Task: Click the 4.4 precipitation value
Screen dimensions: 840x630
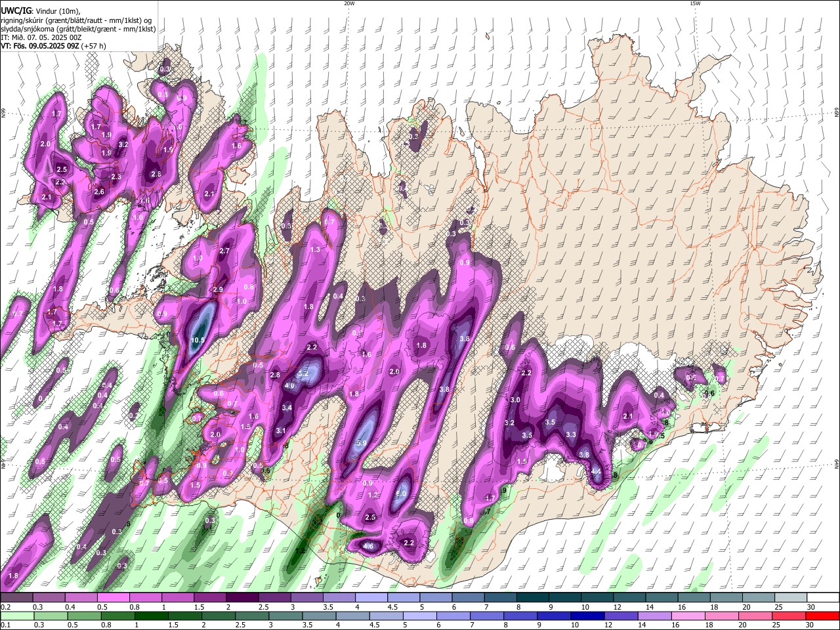Action: pos(596,471)
